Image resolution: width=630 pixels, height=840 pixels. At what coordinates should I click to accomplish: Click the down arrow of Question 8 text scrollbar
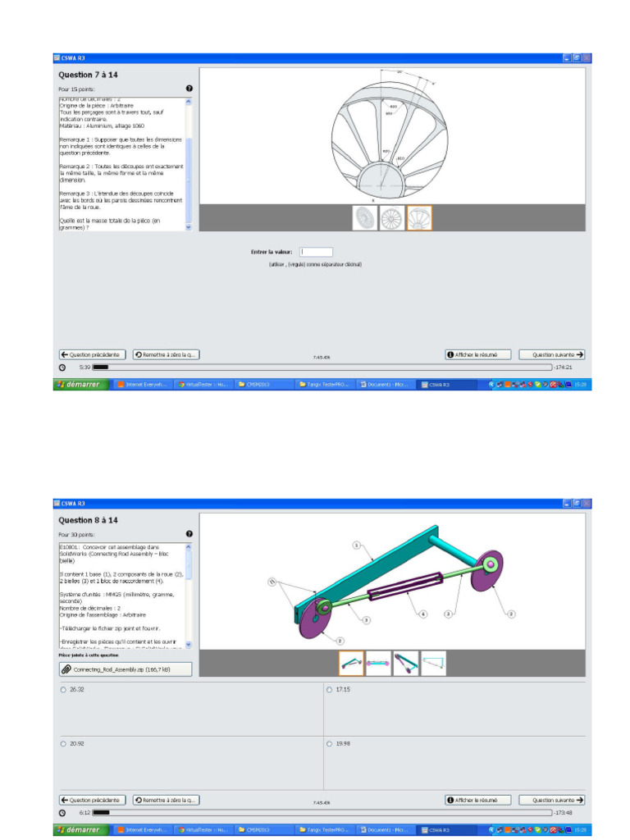click(188, 645)
